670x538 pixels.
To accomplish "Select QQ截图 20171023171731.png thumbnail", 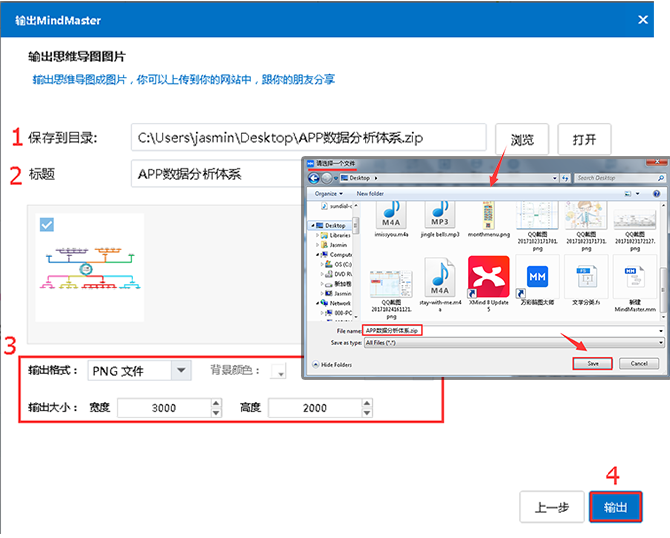I will (x=586, y=215).
